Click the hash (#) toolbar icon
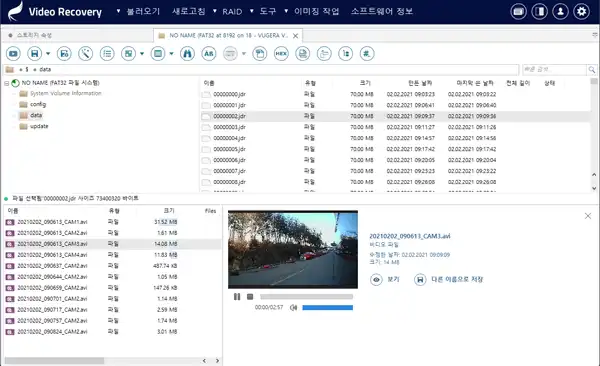Image resolution: width=600 pixels, height=366 pixels. tap(367, 54)
